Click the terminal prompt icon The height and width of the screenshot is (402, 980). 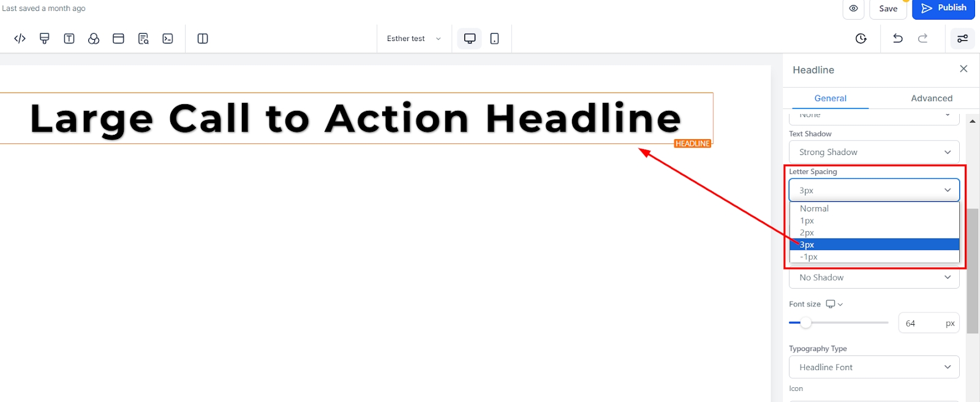point(168,39)
